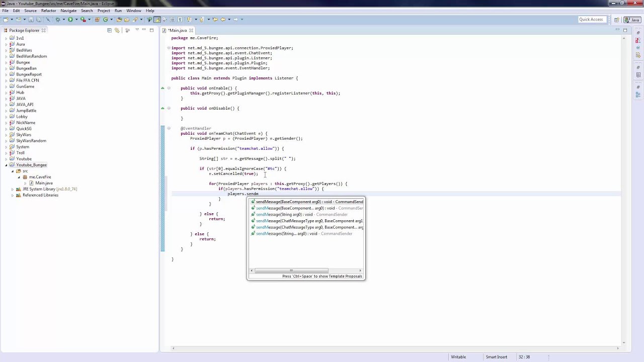Screen dimensions: 644x362
Task: Click the Save toolbar icon
Action: coord(31,20)
